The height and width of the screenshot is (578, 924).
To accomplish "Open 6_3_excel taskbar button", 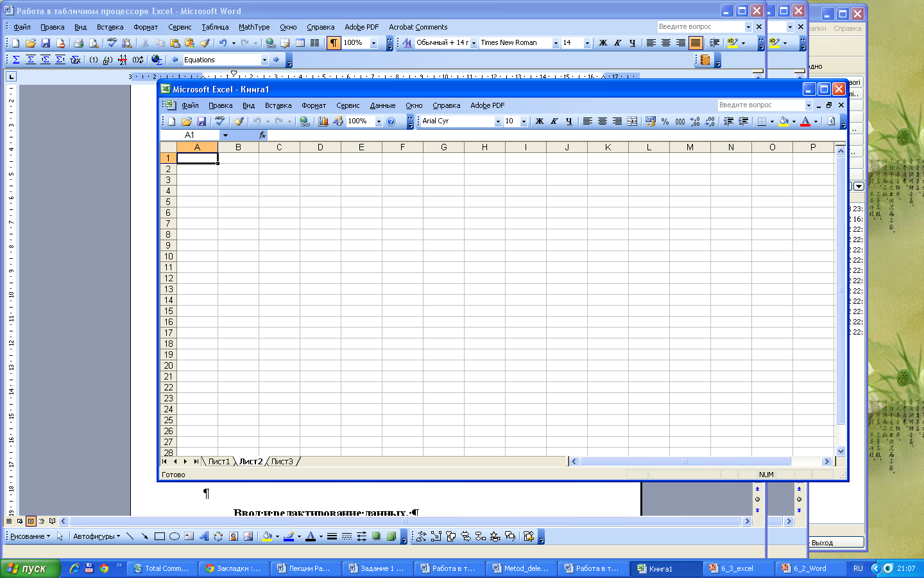I will 738,568.
